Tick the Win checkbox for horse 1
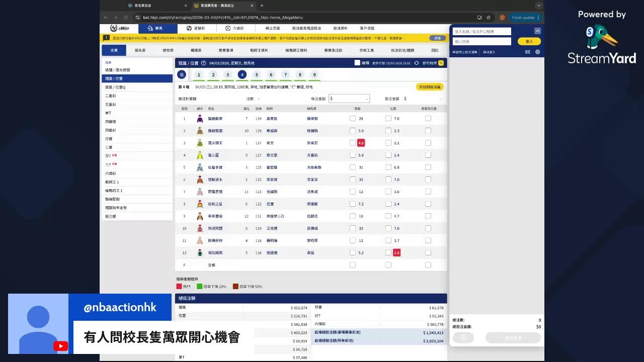 point(353,119)
